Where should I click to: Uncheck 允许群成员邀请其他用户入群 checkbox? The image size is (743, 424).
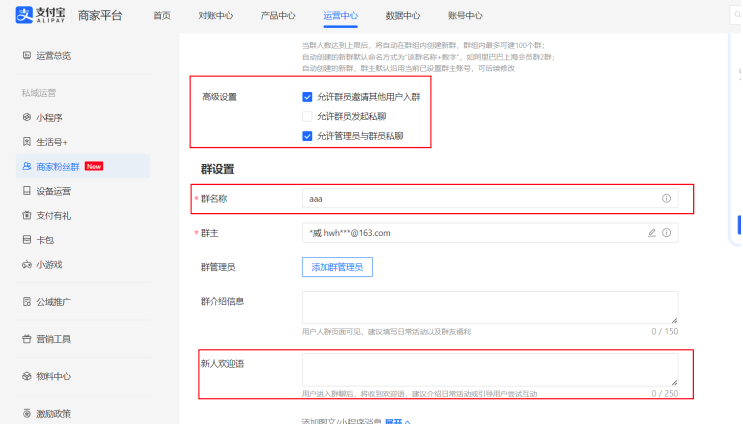308,97
